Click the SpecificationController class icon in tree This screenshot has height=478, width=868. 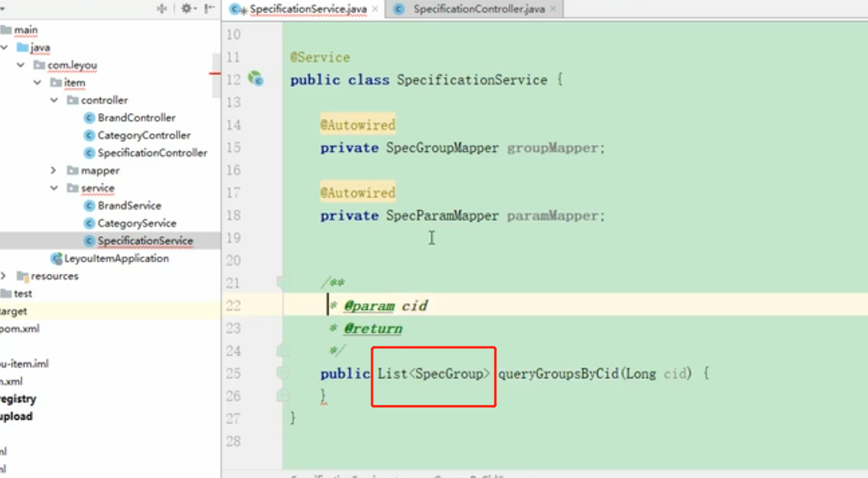pos(89,153)
